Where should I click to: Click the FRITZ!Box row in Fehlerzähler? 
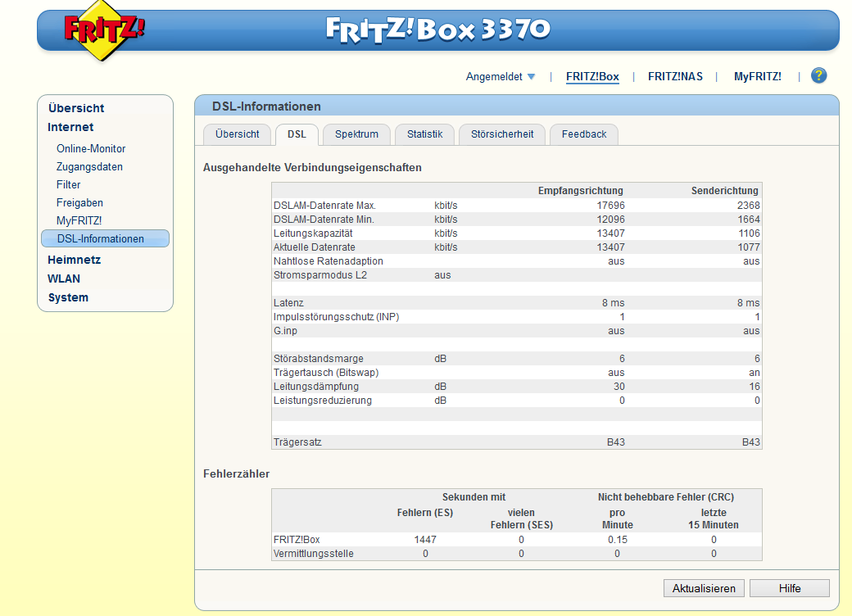point(517,539)
